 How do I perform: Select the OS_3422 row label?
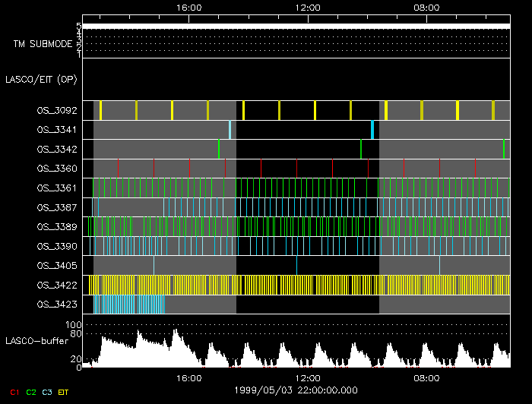56,285
